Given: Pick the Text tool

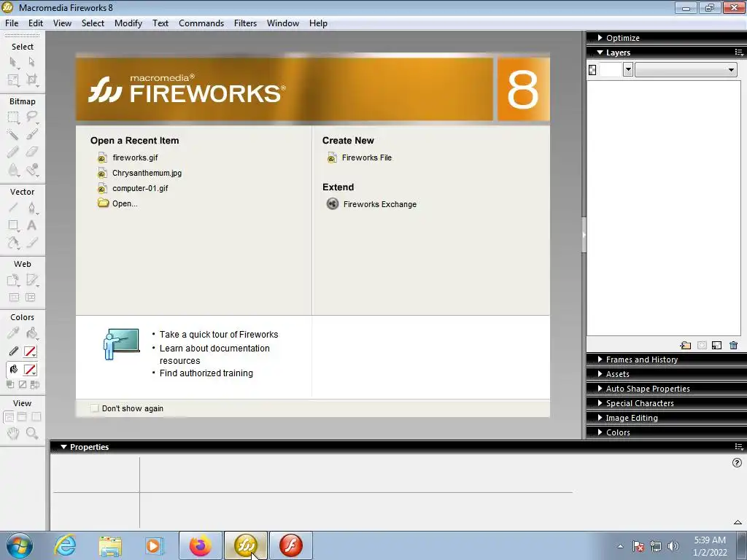Looking at the screenshot, I should pos(31,225).
